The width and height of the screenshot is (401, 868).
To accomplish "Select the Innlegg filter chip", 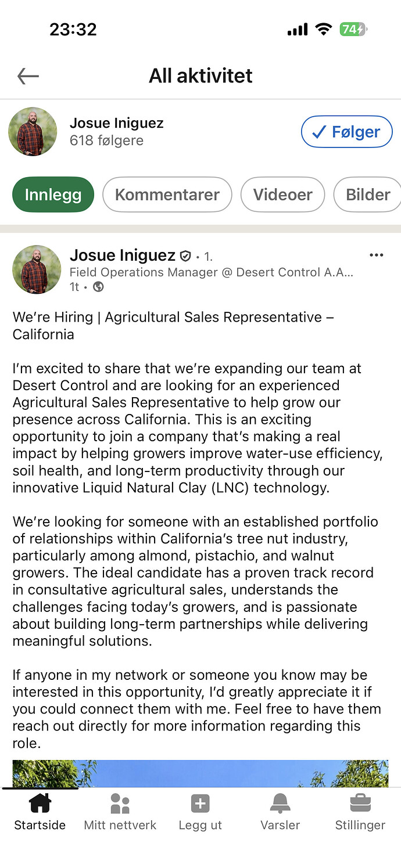I will 53,195.
